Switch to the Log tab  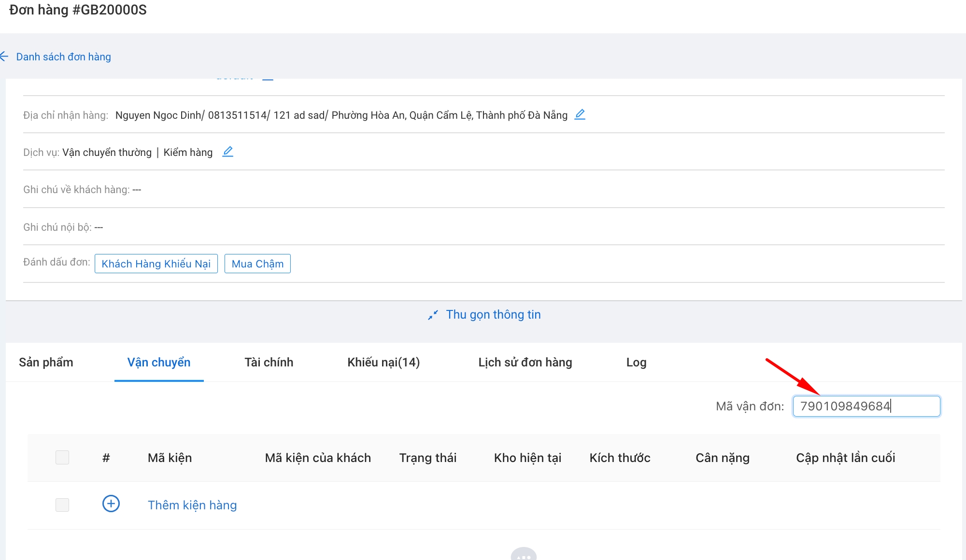[x=636, y=363]
